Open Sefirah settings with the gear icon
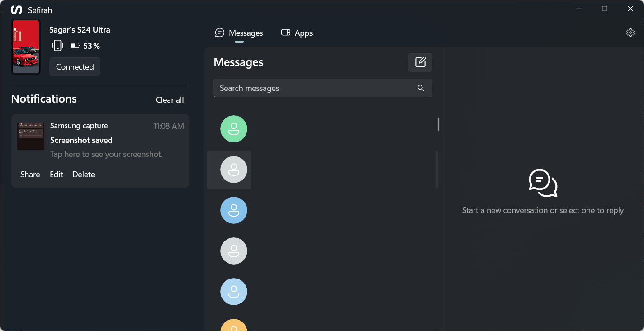This screenshot has height=331, width=644. 630,33
